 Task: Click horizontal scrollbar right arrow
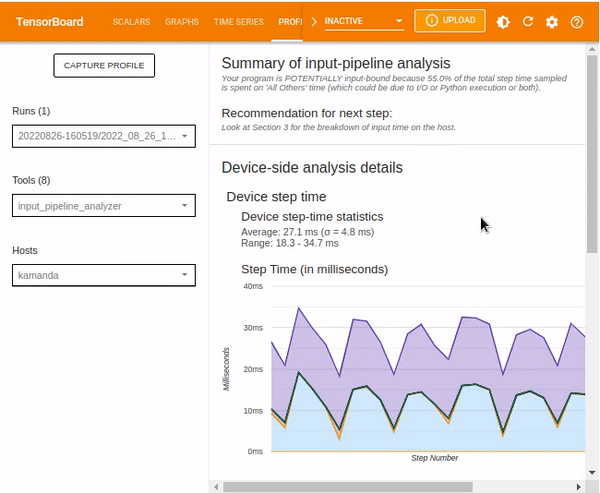tap(579, 487)
